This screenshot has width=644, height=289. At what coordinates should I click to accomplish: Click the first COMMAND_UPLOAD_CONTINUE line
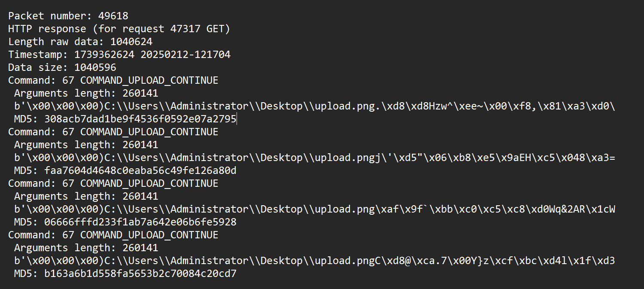coord(113,80)
